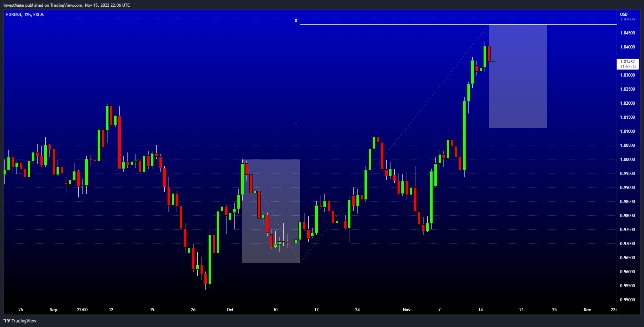Click the InvestMate published on TradingView.com header
The width and height of the screenshot is (644, 327).
(x=67, y=5)
